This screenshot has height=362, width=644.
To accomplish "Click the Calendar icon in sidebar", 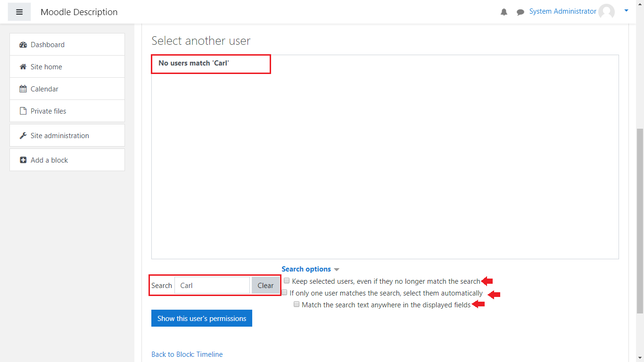I will pyautogui.click(x=23, y=89).
